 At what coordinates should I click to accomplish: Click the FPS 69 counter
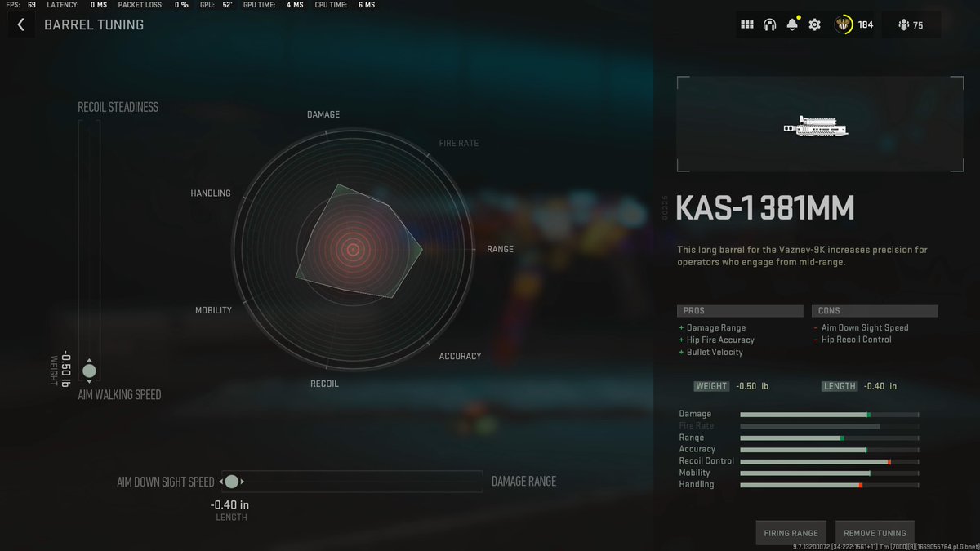20,5
